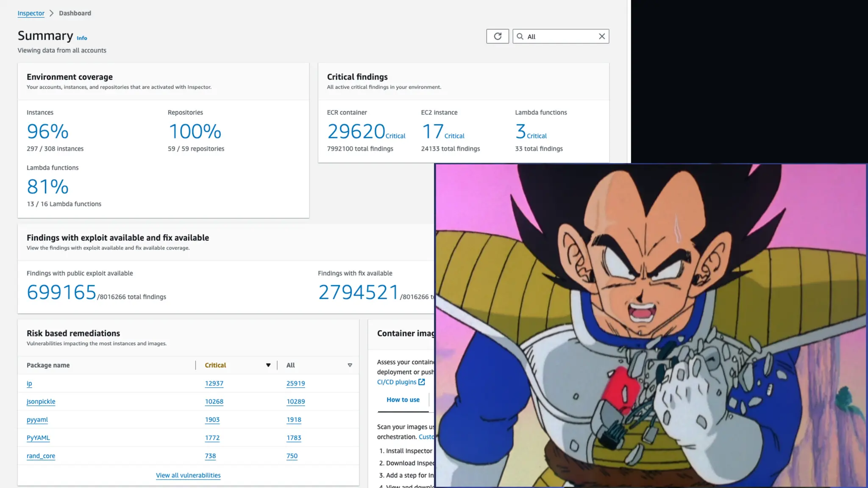Viewport: 868px width, 488px height.
Task: Click the Environment coverage heading
Action: point(70,77)
